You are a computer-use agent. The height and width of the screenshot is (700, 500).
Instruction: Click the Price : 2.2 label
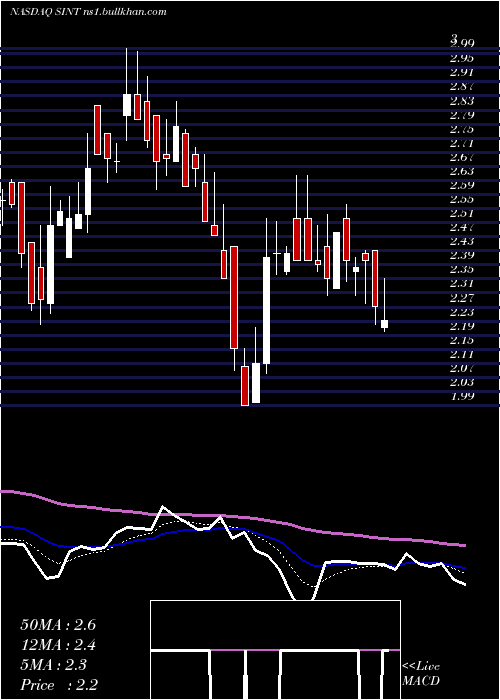click(59, 685)
